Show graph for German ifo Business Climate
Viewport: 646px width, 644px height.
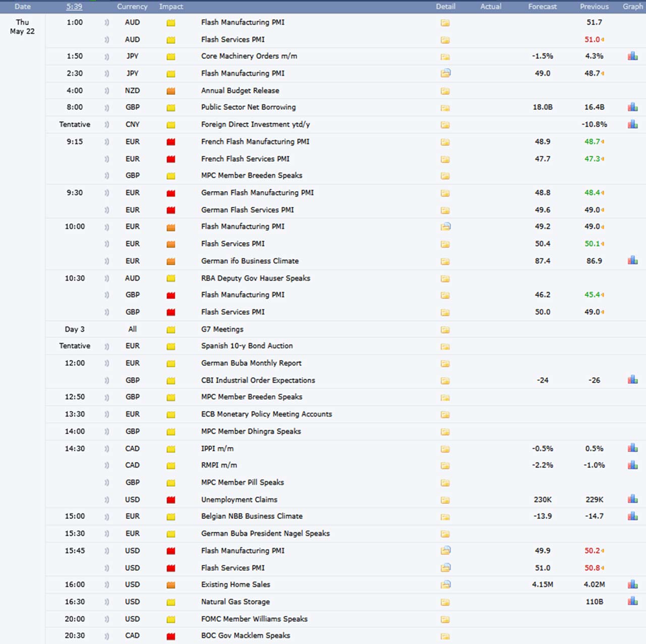click(632, 261)
